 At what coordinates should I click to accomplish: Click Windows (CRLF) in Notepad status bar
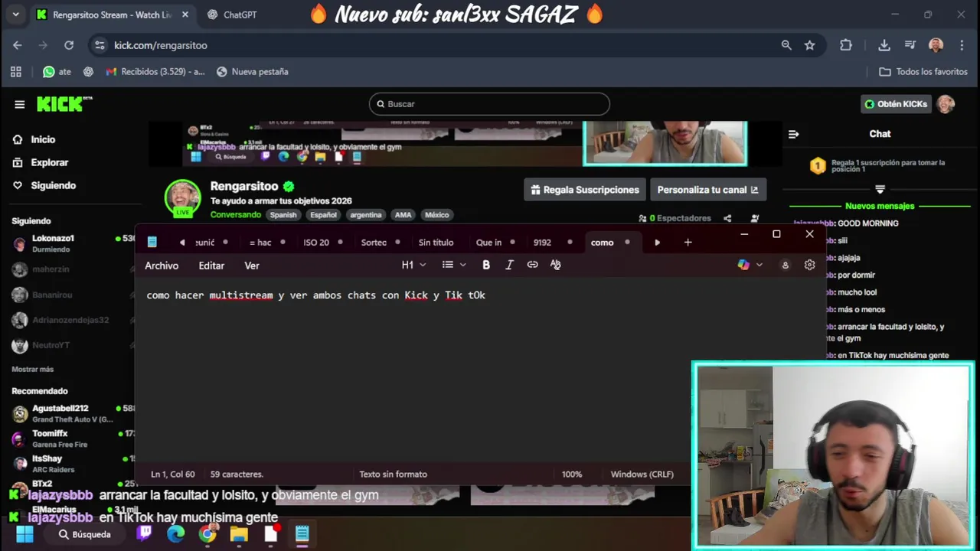[642, 474]
